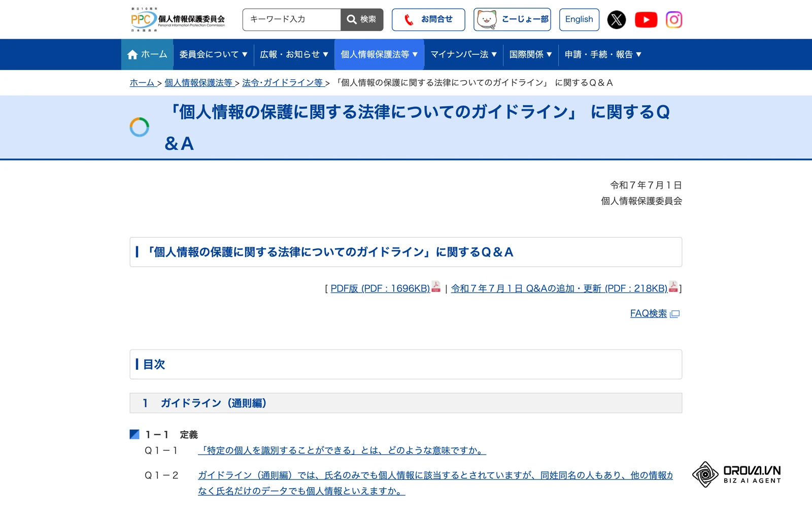Open the Instagram icon
Viewport: 812px width, 508px height.
click(x=674, y=20)
